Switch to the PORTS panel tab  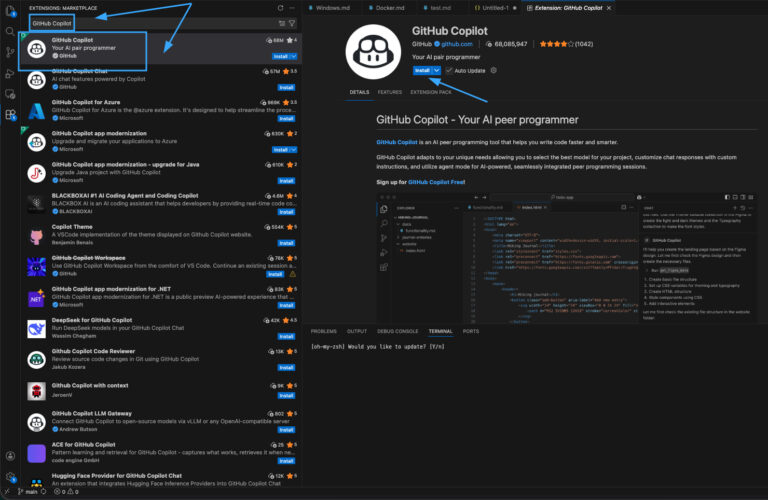point(471,332)
